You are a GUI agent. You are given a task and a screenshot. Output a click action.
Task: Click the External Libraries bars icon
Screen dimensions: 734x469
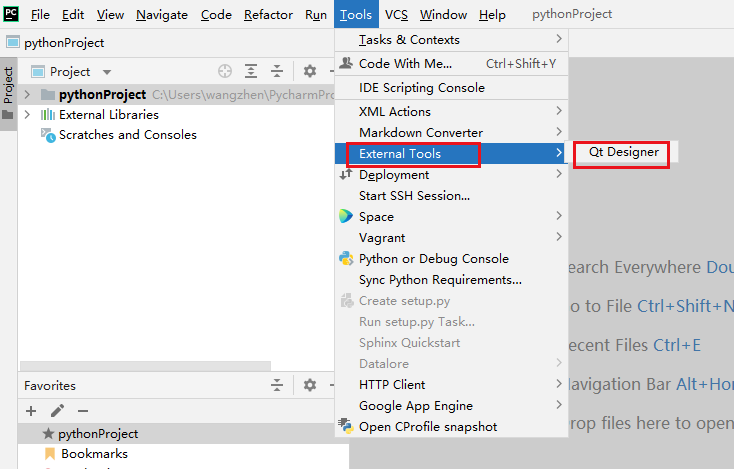(48, 115)
